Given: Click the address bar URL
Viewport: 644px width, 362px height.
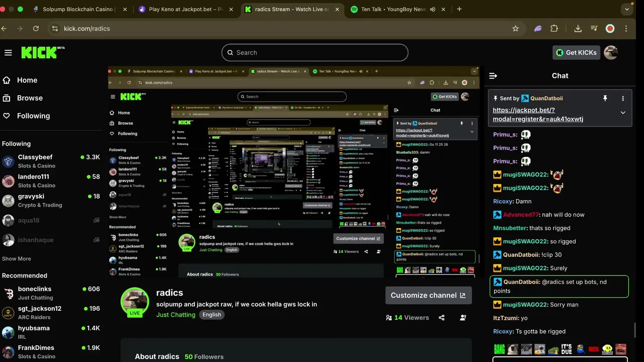Looking at the screenshot, I should coord(87,29).
